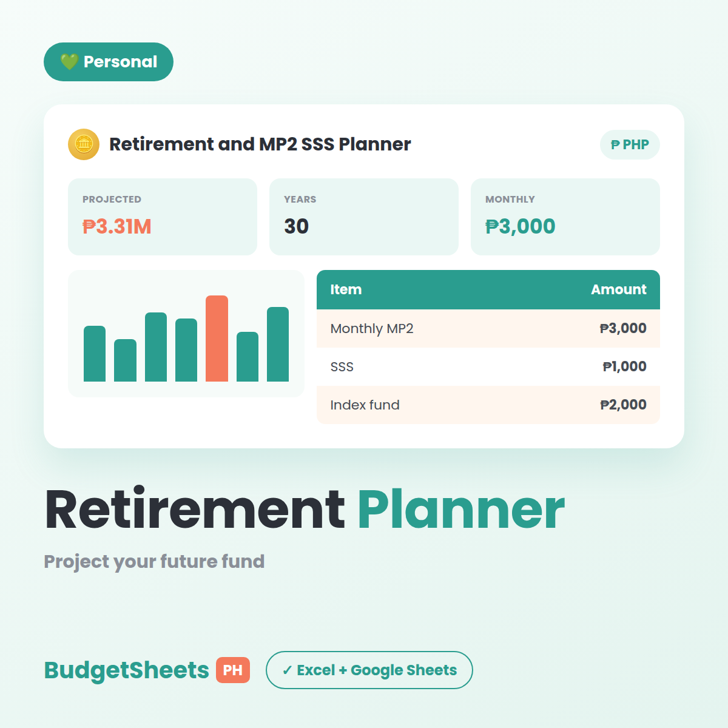Click the Excel + Google Sheets badge
The image size is (728, 728).
pos(369,670)
